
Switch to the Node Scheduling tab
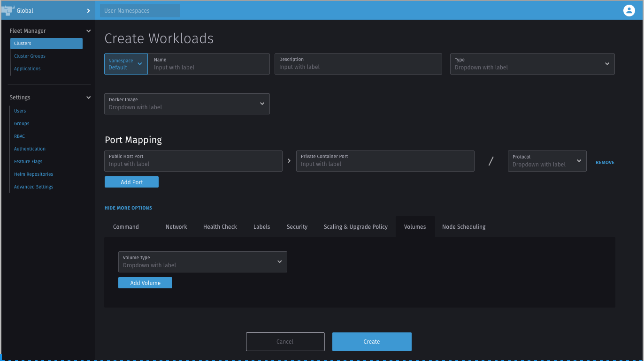[463, 226]
